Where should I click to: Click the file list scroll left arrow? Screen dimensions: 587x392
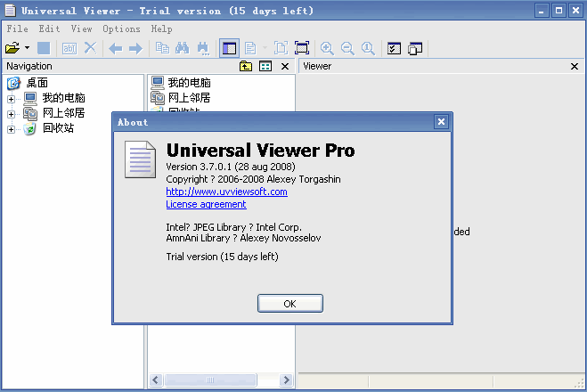pyautogui.click(x=156, y=380)
